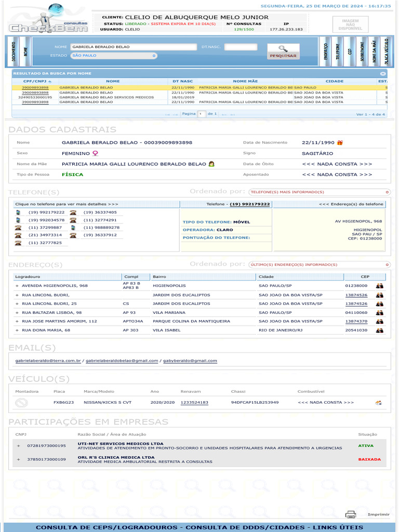The width and height of the screenshot is (399, 532).
Task: Click the vehicle details icon in Veículo row
Action: point(379,403)
